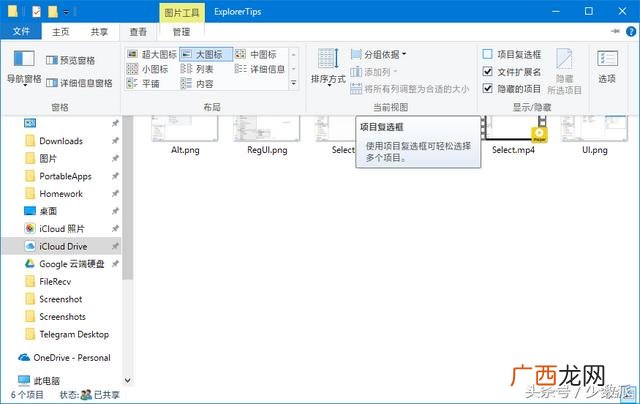Uncheck File name extensions (文件扩展名)
The height and width of the screenshot is (404, 640).
pyautogui.click(x=512, y=72)
